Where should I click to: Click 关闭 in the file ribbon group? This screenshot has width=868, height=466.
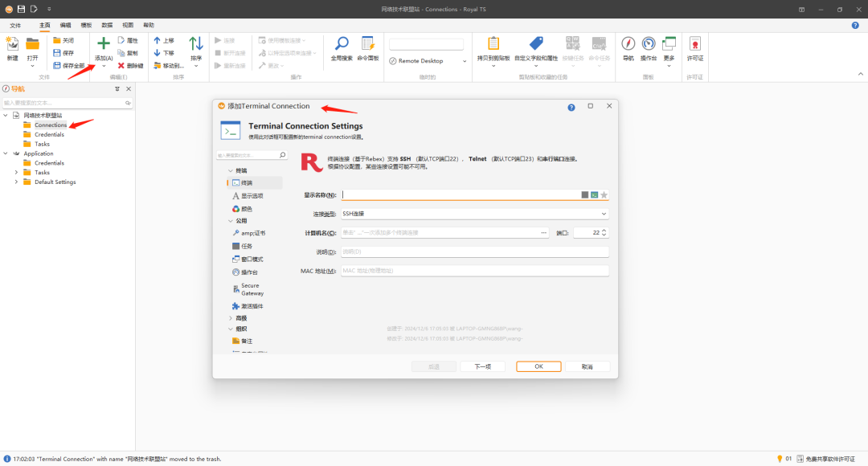tap(63, 40)
